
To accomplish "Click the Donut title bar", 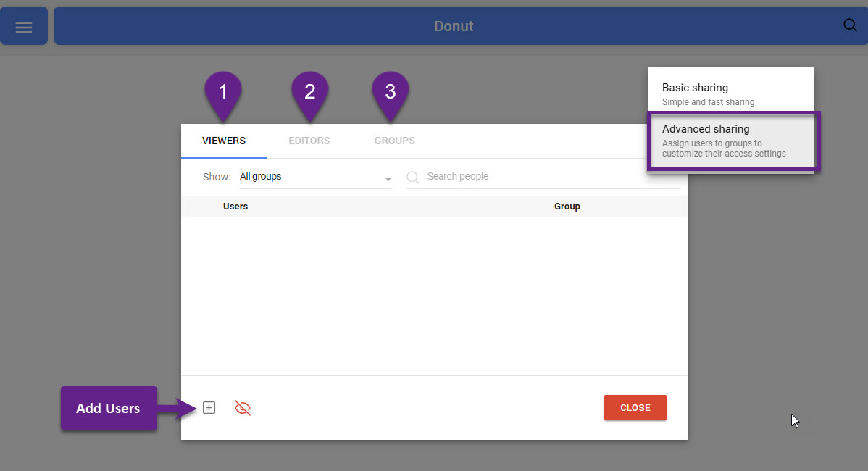I will (x=454, y=27).
